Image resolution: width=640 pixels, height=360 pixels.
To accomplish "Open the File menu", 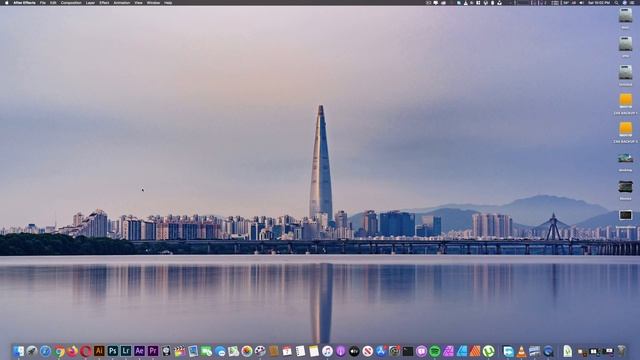I will point(43,2).
